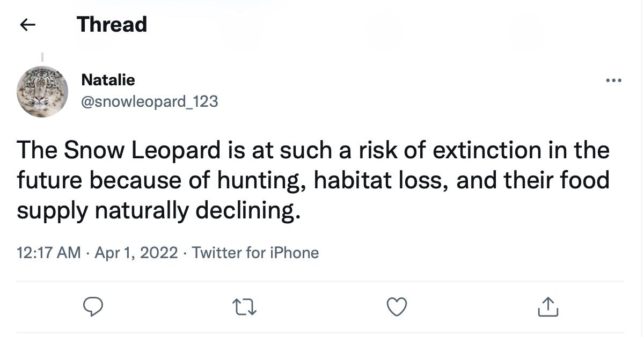Retweet the Snow Leopard tweet
The image size is (644, 337).
tap(244, 307)
